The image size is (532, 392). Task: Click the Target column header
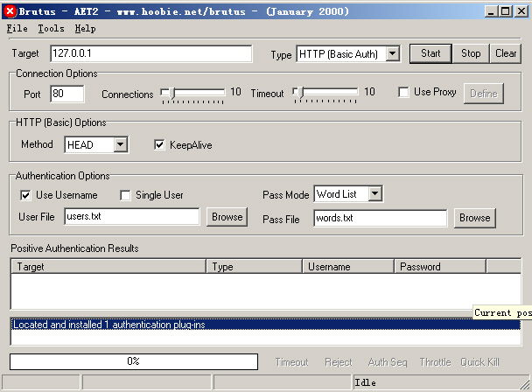click(x=108, y=266)
